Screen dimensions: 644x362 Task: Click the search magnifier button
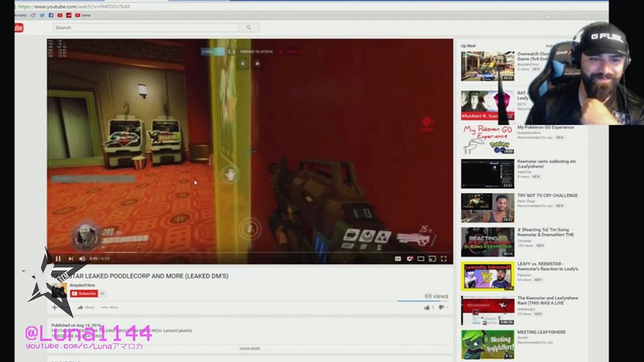coord(249,28)
